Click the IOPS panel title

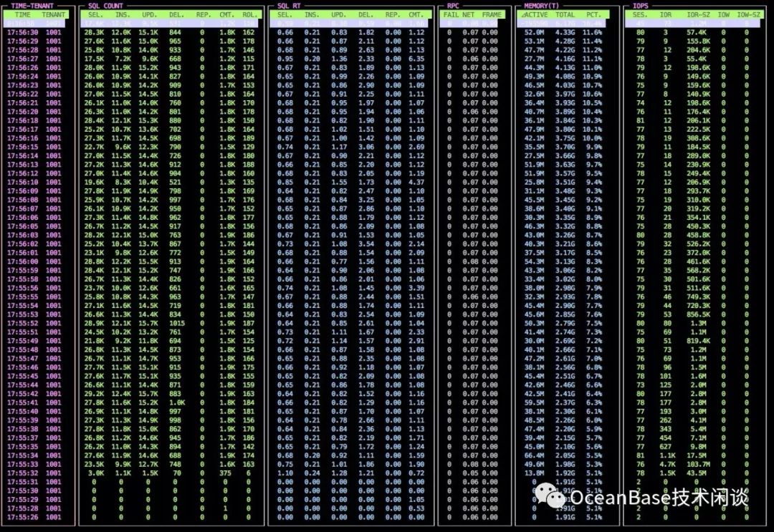(x=641, y=6)
